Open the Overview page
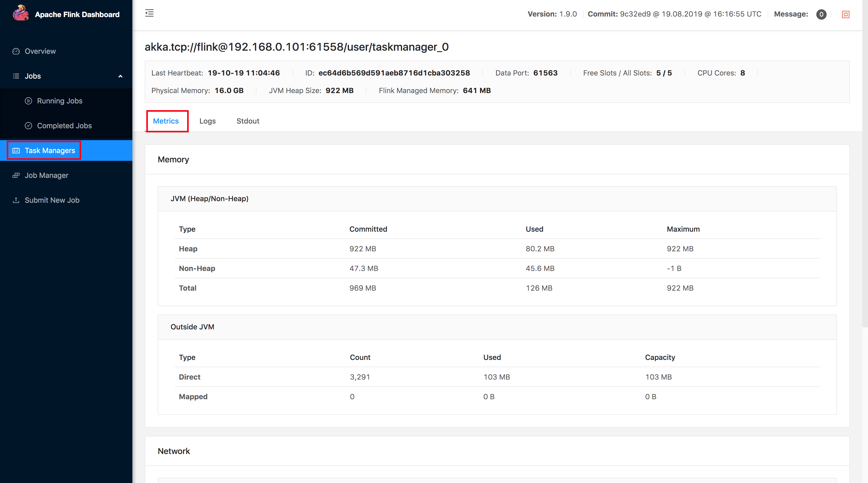The width and height of the screenshot is (868, 483). (x=40, y=51)
